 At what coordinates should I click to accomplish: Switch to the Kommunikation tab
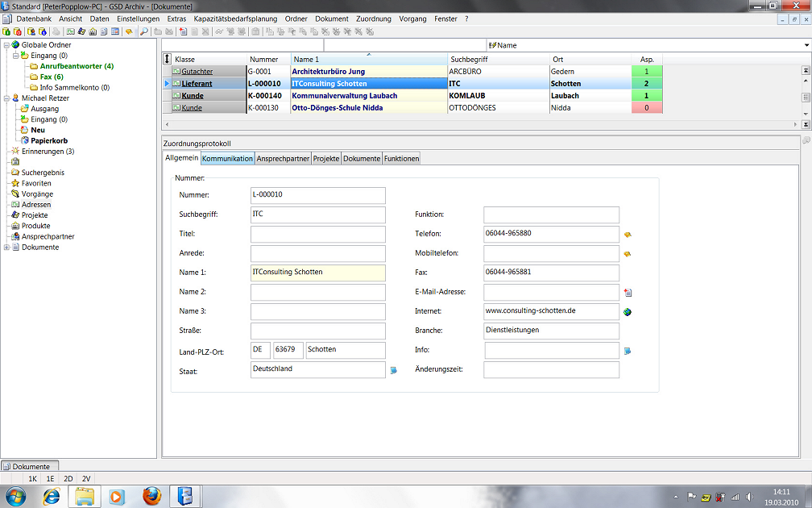pos(227,159)
